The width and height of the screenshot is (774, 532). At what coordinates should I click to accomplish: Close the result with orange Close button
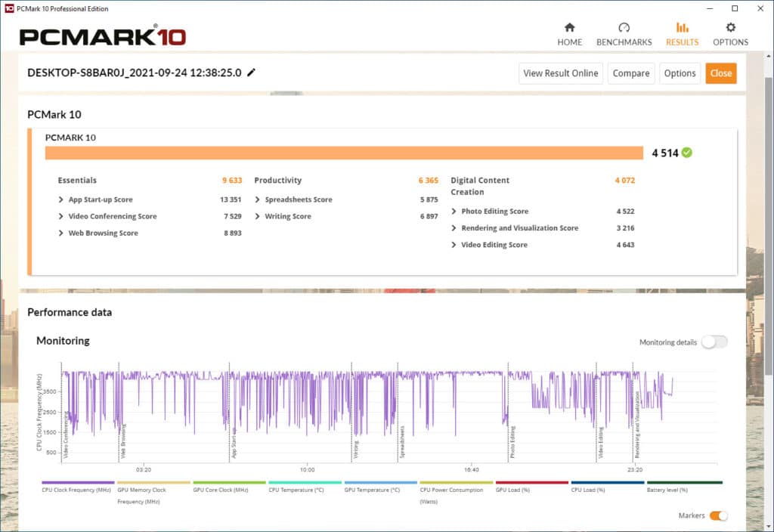720,73
